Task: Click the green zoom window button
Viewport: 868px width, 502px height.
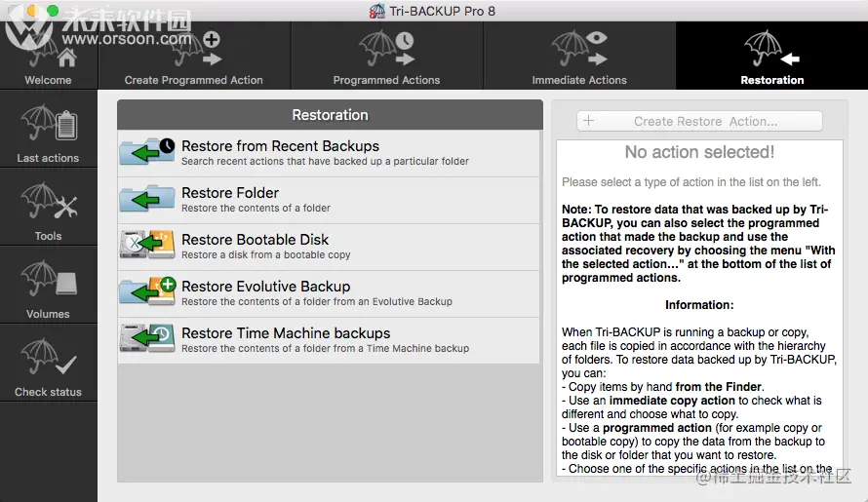Action: 53,11
